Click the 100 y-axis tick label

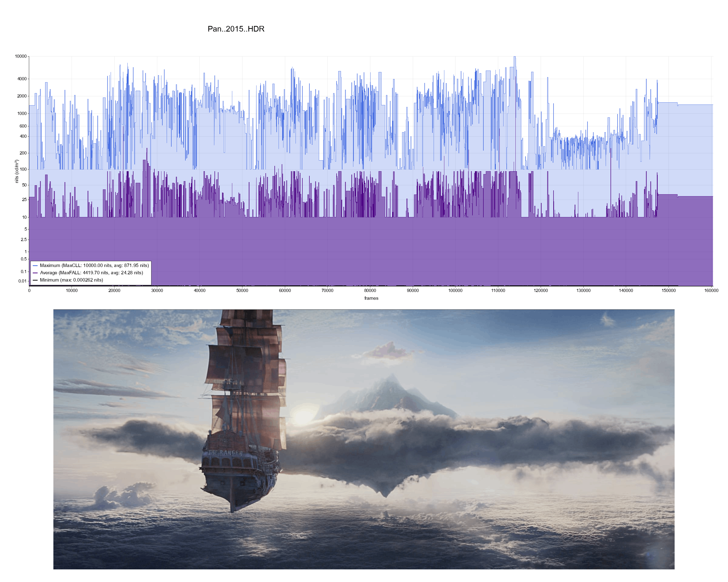click(x=23, y=169)
